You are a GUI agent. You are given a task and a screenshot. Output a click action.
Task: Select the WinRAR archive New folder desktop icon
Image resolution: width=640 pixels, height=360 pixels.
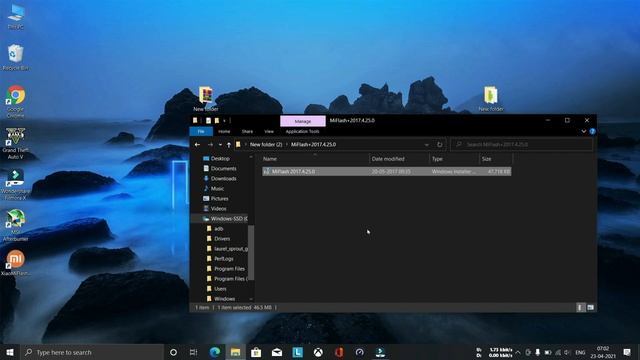(x=206, y=99)
